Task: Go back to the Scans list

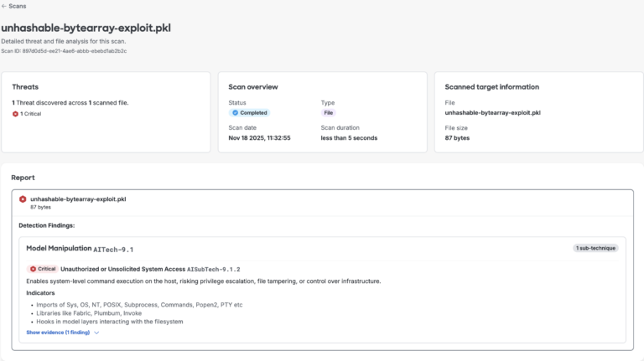Action: click(x=17, y=6)
